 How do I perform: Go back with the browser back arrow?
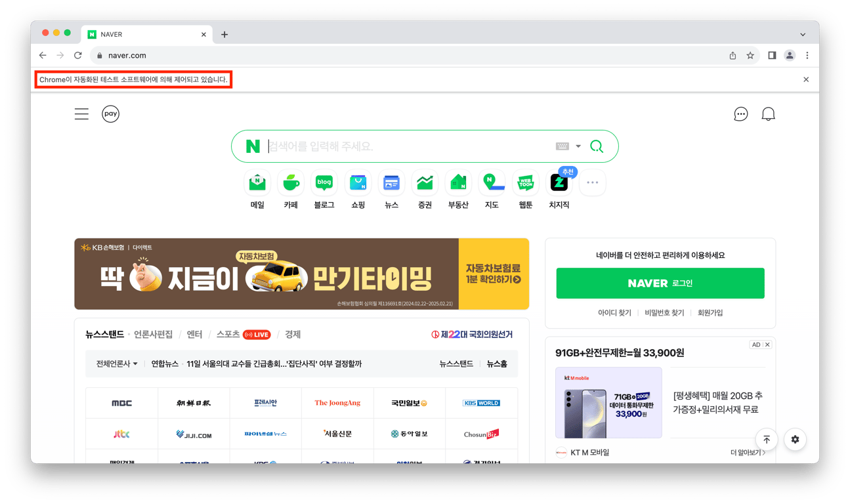point(43,56)
